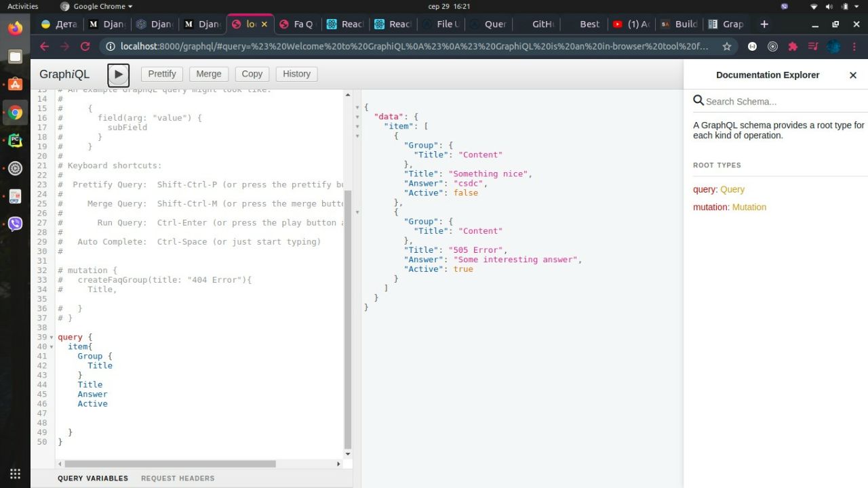Collapse the "data" object in results

point(358,117)
